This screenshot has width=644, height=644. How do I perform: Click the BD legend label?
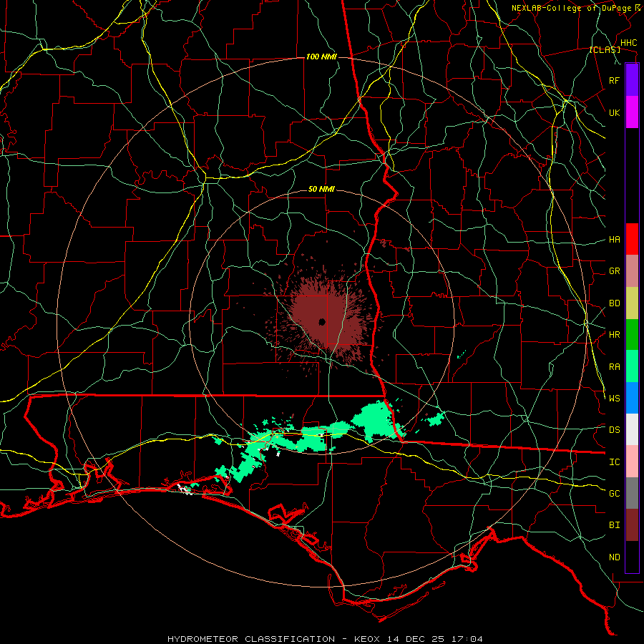pos(614,303)
